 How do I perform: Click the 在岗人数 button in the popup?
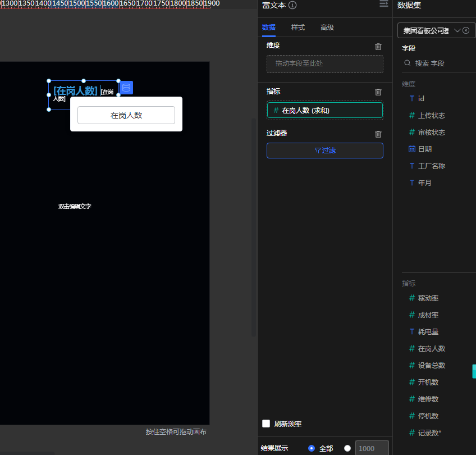pos(126,115)
